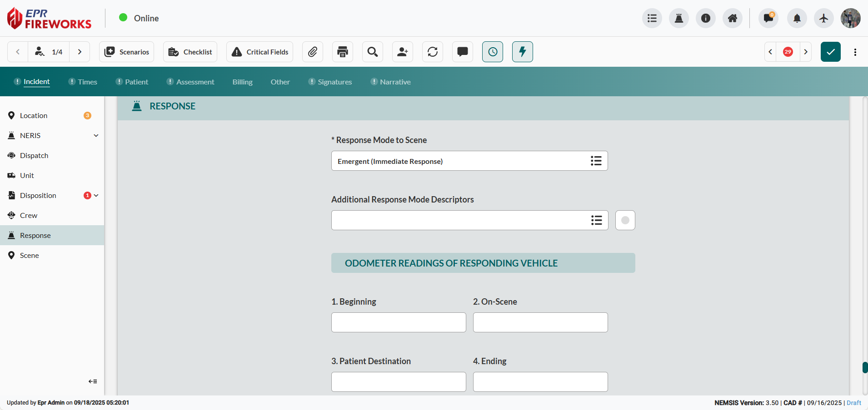Open the Additional Response Mode Descriptors picker
This screenshot has width=868, height=410.
coord(596,220)
